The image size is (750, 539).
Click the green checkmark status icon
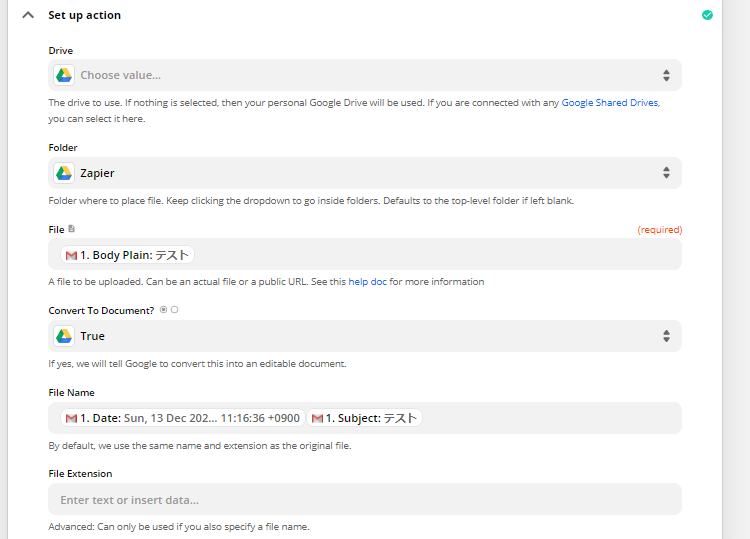coord(708,15)
